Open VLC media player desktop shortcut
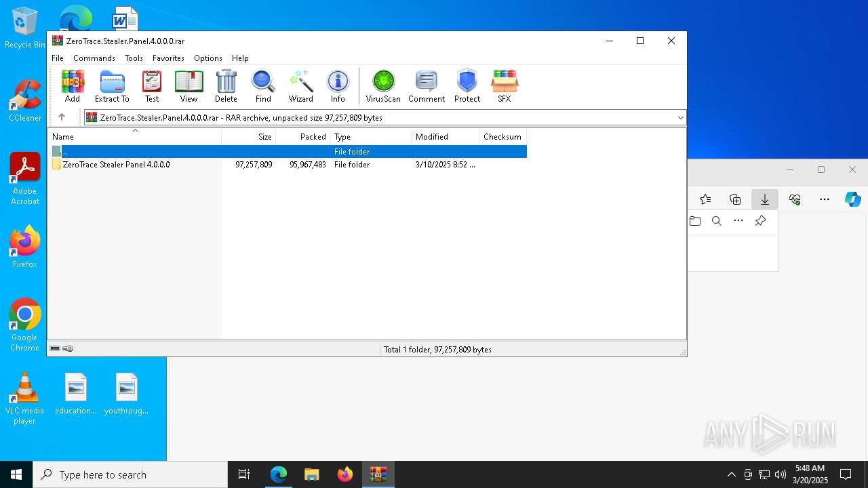Screen dimensions: 868x488 click(x=24, y=399)
